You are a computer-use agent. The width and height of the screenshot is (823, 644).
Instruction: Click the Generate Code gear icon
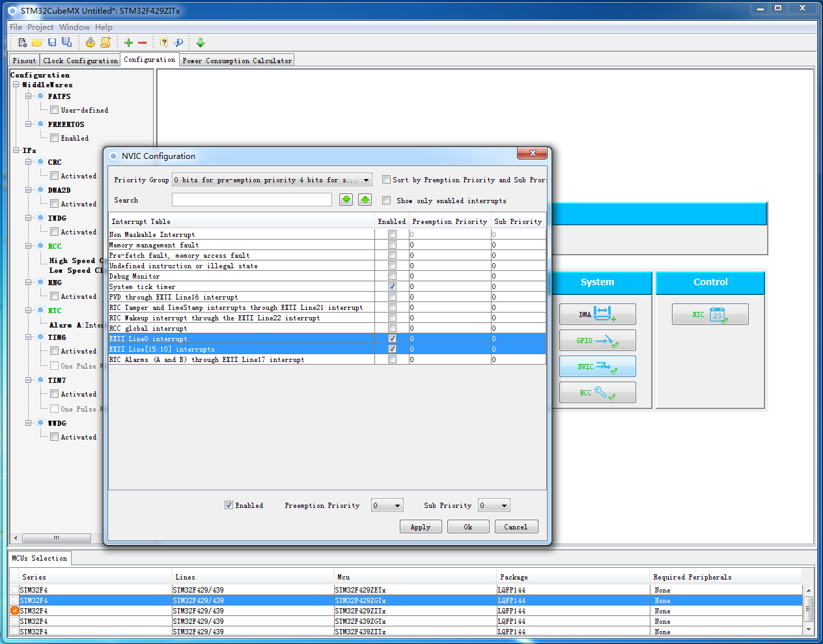(x=90, y=42)
